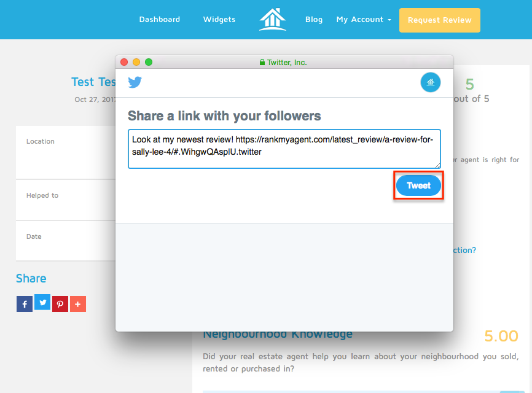
Task: Click the Twitter bird logo in popup
Action: (135, 82)
